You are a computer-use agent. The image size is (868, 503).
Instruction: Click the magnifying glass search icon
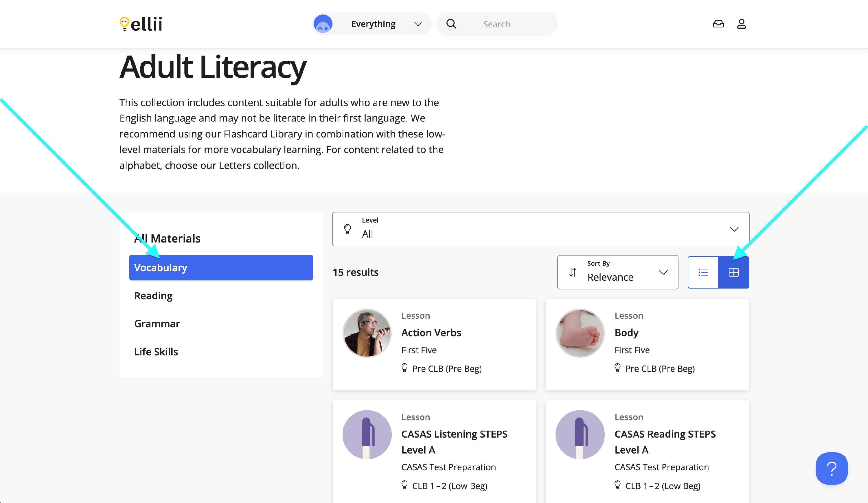pyautogui.click(x=451, y=24)
